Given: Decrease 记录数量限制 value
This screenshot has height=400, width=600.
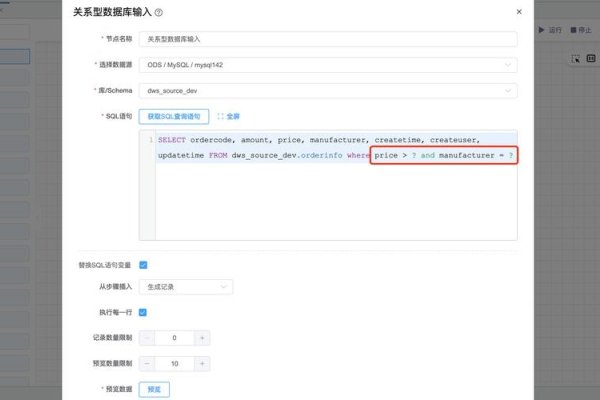Looking at the screenshot, I should (x=147, y=338).
